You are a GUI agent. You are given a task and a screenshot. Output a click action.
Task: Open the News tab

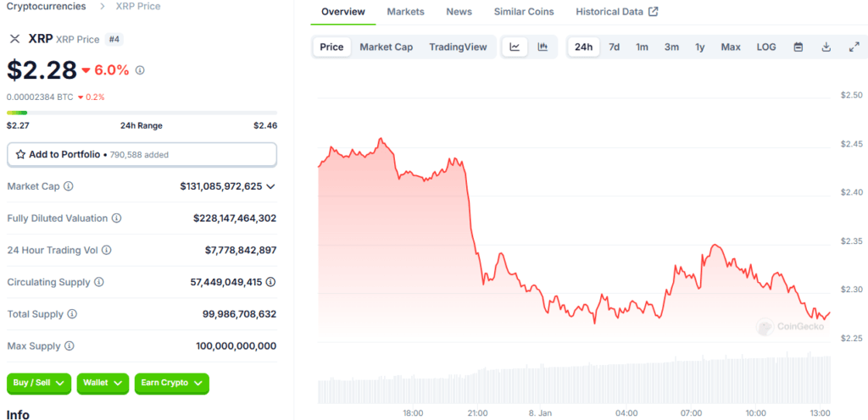(459, 12)
